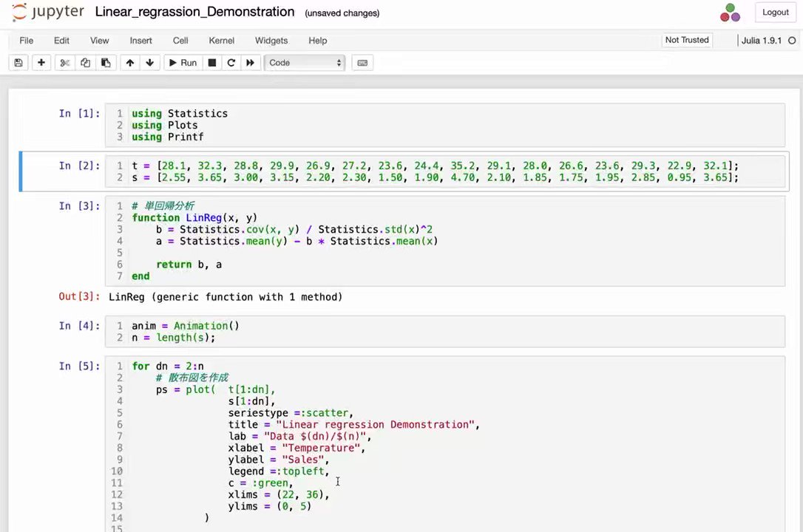Click the Not Trusted notebook button
Screen dimensions: 803x532
[687, 40]
